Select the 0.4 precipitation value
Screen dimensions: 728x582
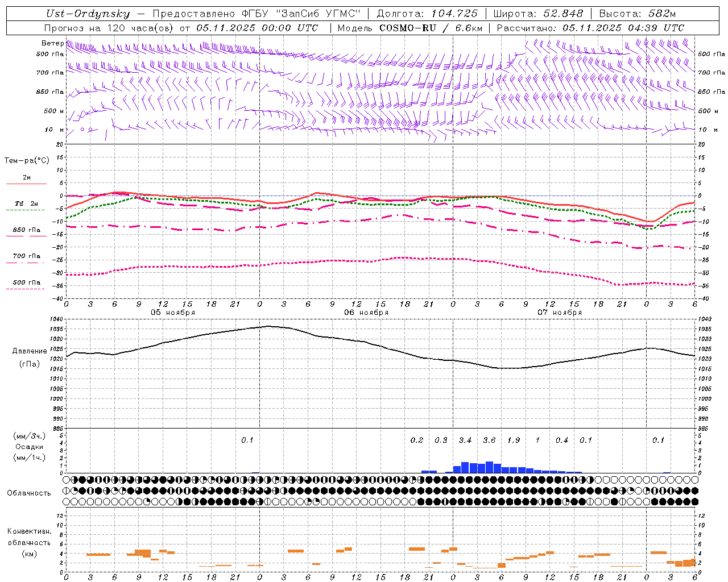562,440
